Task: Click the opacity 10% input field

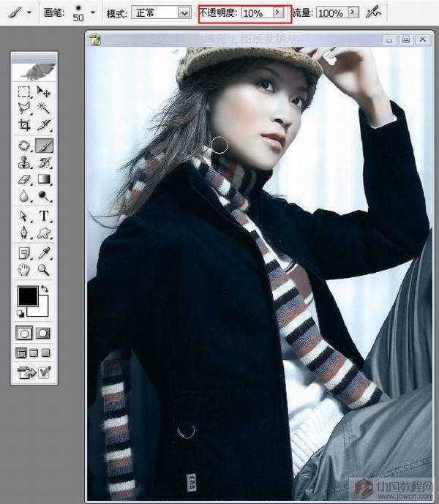Action: pyautogui.click(x=255, y=12)
